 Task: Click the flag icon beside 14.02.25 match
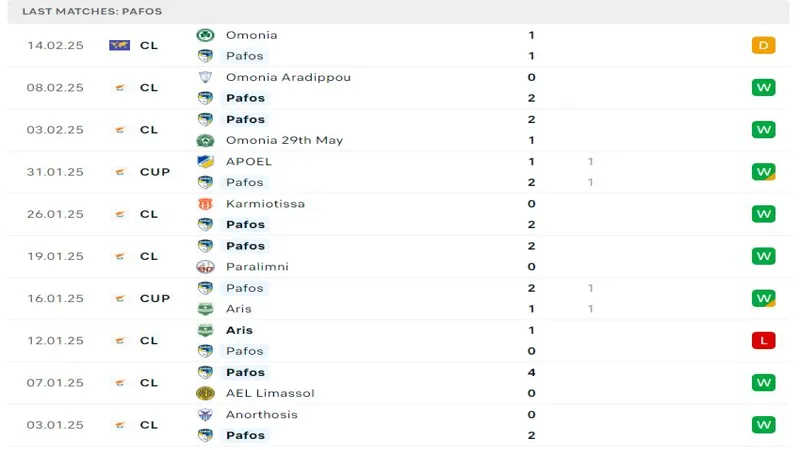click(119, 45)
